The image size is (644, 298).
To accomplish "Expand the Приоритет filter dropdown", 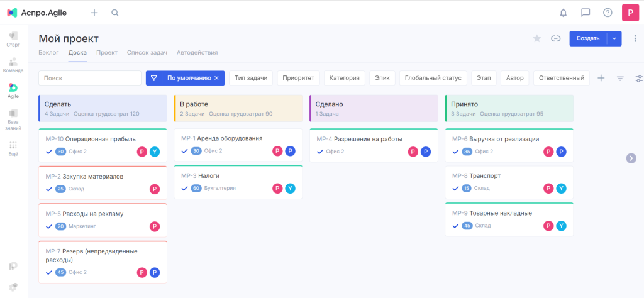I will coord(299,78).
